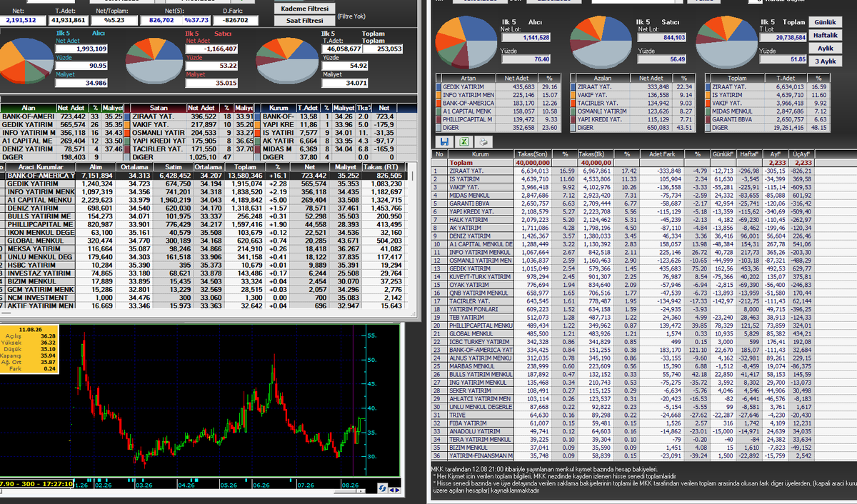Viewport: 857px width, 504px height.
Task: Click the Ilk 5 Satıcı pie chart in right window
Action: [x=603, y=42]
